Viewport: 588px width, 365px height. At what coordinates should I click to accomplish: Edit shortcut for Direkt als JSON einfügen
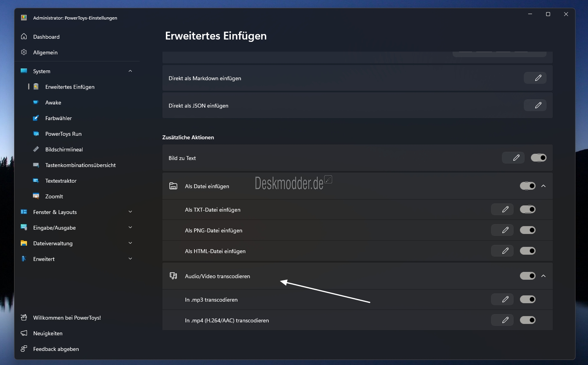tap(535, 105)
